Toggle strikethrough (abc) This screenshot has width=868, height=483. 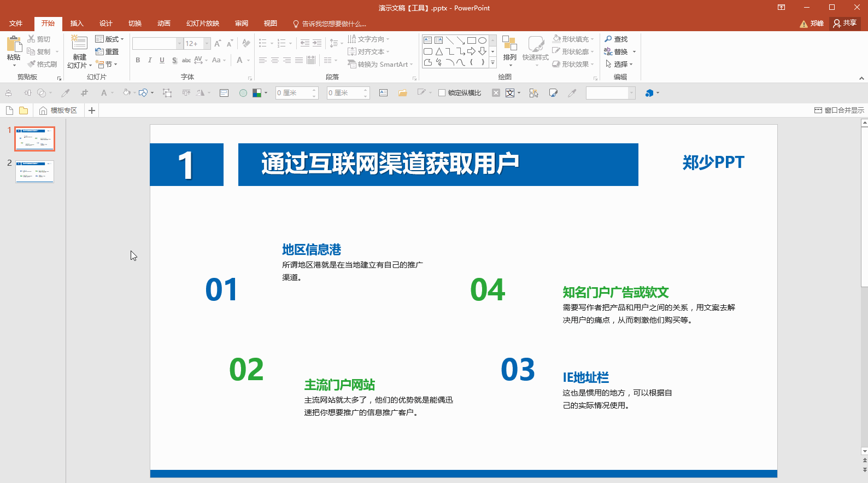(186, 60)
